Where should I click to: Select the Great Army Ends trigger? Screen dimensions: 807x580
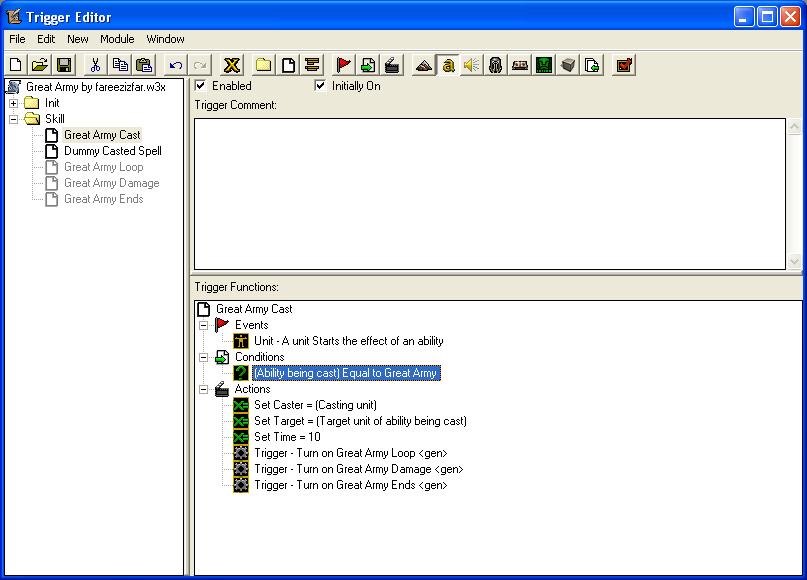coord(103,199)
